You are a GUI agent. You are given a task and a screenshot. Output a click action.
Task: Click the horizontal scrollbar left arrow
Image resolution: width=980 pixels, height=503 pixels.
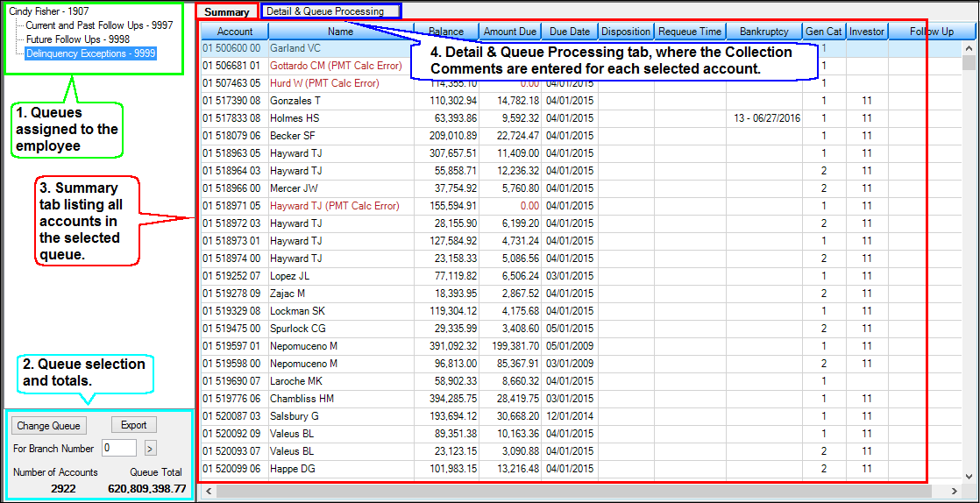tap(208, 491)
